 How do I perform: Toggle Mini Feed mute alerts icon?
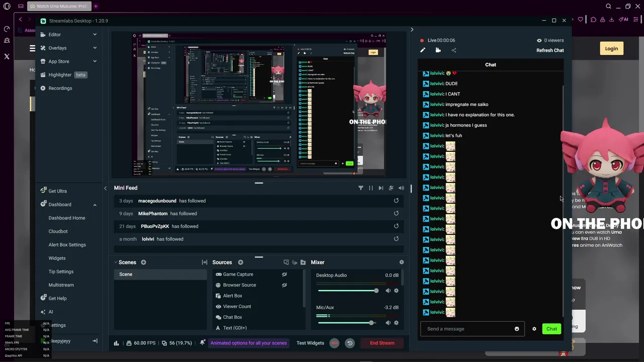(391, 188)
